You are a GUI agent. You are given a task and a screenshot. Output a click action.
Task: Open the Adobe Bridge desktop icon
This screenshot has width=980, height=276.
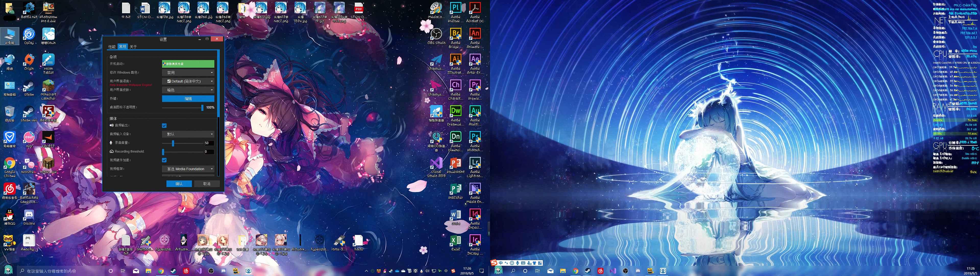tap(455, 38)
